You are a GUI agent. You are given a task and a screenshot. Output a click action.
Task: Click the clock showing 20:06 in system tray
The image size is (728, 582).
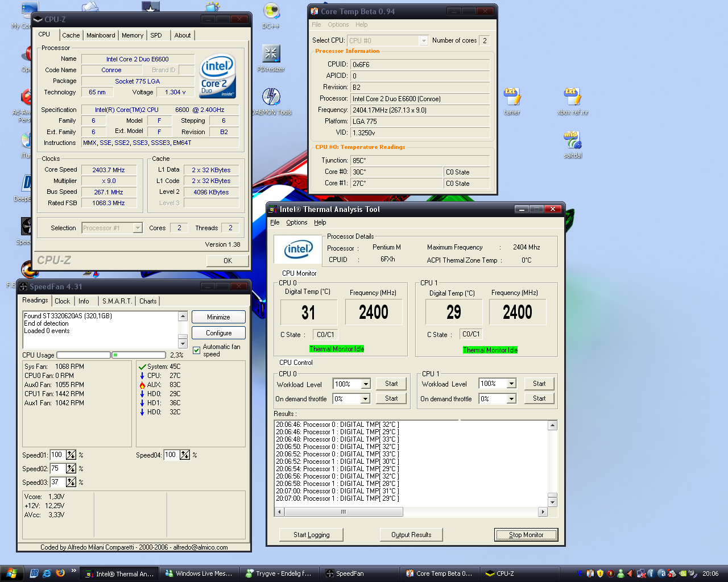point(710,574)
